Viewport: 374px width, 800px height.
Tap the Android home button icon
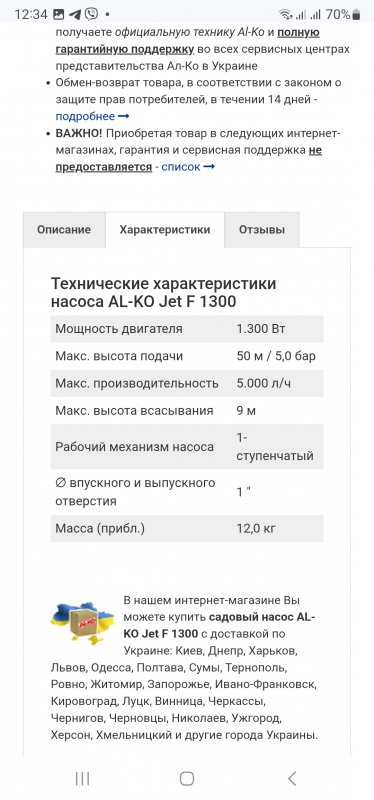point(187,778)
